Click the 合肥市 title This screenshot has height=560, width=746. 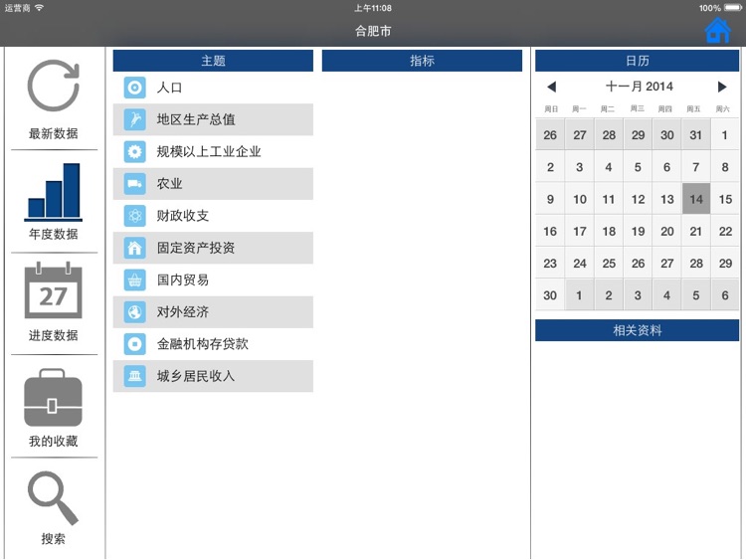tap(373, 31)
